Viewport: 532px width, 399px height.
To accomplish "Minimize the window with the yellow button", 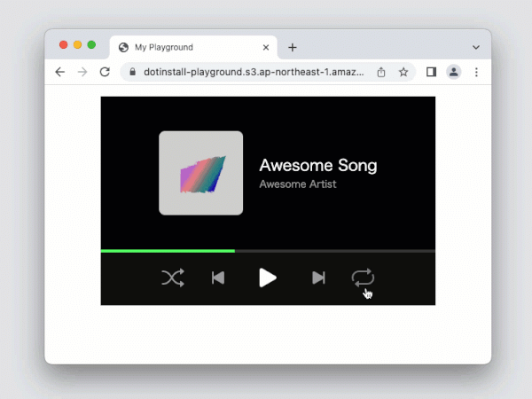I will (77, 45).
